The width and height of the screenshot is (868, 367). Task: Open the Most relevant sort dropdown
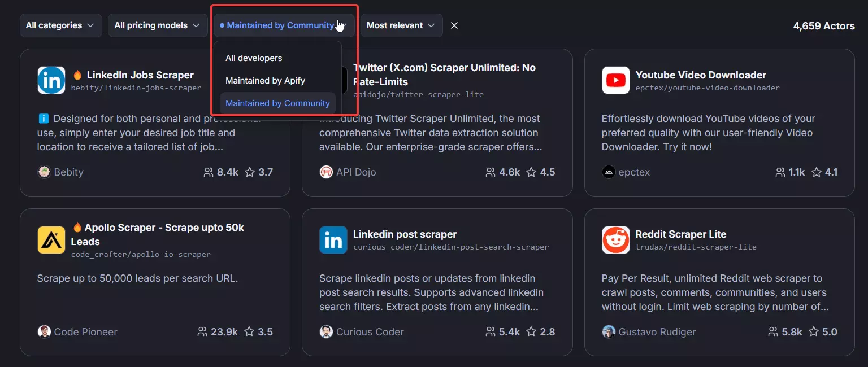point(401,25)
